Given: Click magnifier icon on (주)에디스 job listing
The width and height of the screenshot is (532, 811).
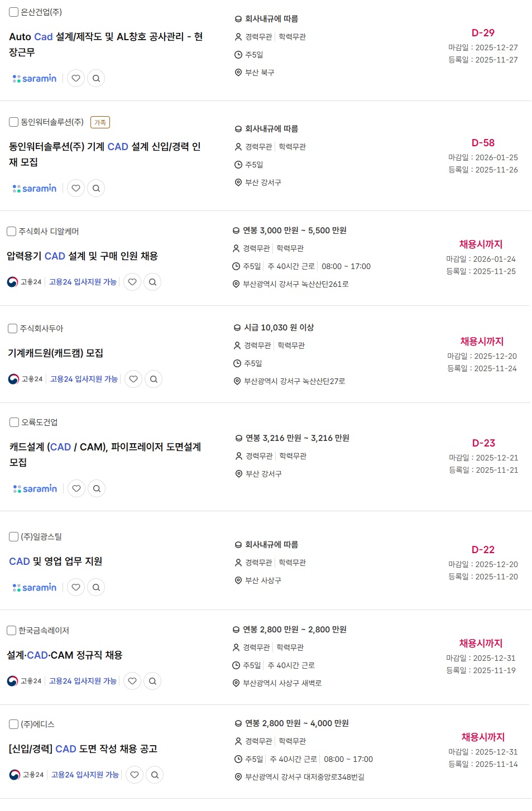Looking at the screenshot, I should coord(155,775).
